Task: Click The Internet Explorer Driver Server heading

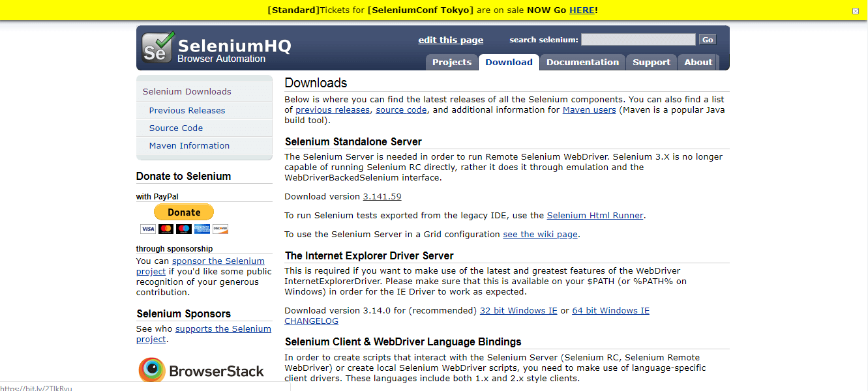Action: tap(369, 255)
